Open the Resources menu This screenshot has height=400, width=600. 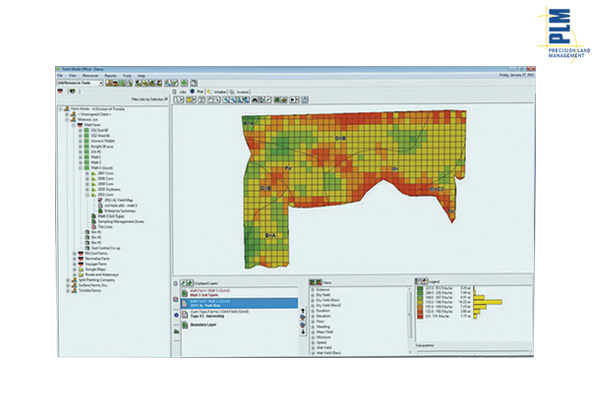pyautogui.click(x=90, y=76)
